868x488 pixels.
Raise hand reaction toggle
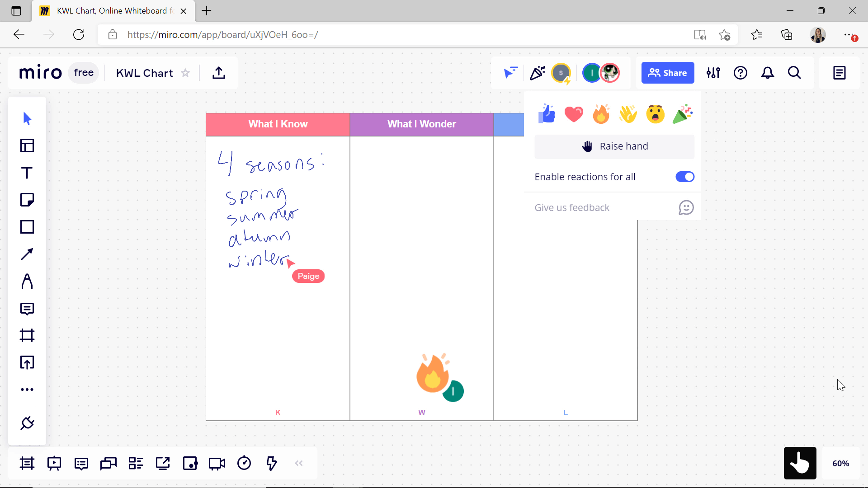[x=615, y=146]
